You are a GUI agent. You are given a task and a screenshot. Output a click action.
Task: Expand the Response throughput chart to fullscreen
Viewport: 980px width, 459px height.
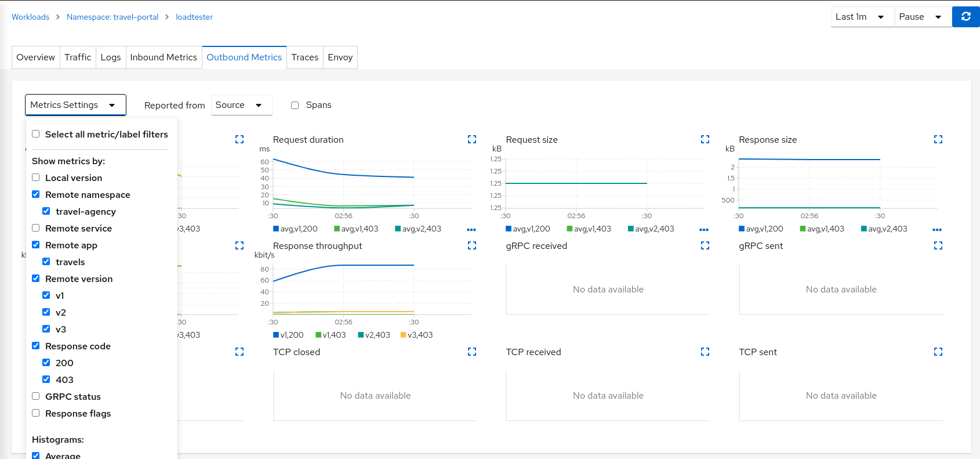(x=472, y=245)
